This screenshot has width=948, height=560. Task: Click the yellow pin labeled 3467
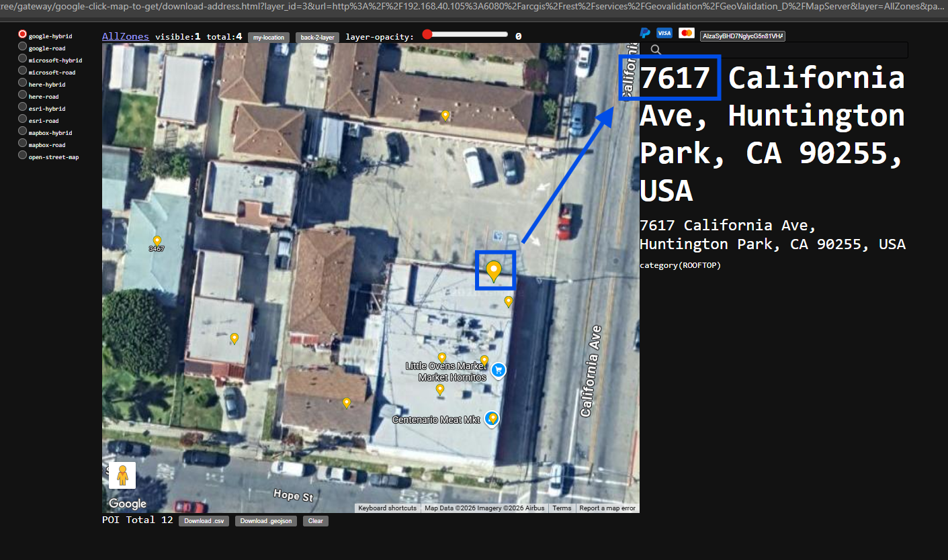click(157, 241)
